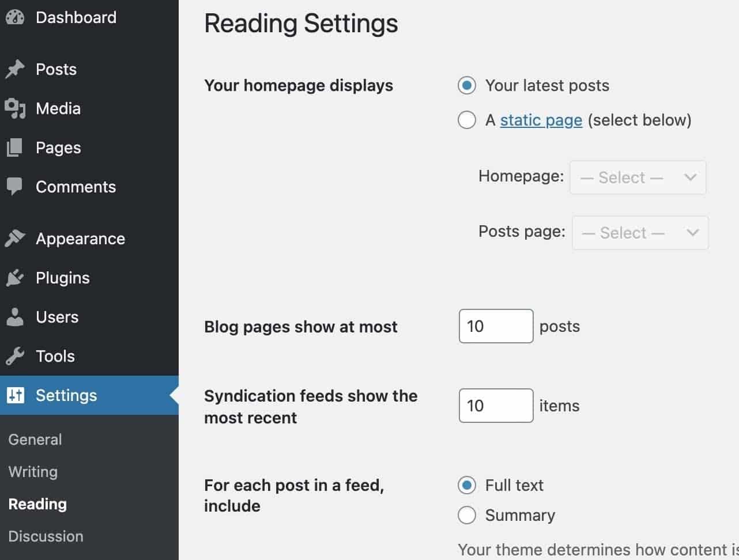The width and height of the screenshot is (739, 560).
Task: Open the Posts page select dropdown
Action: click(x=640, y=233)
